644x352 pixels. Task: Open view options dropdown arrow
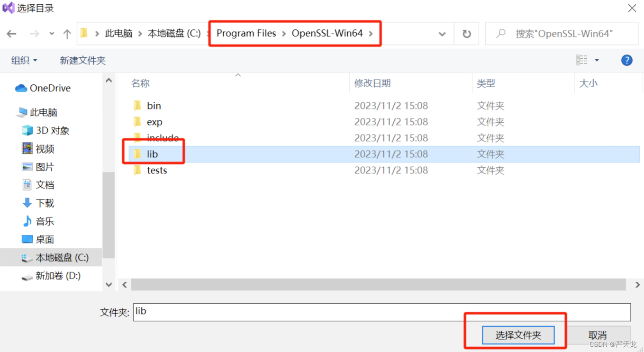[x=597, y=60]
